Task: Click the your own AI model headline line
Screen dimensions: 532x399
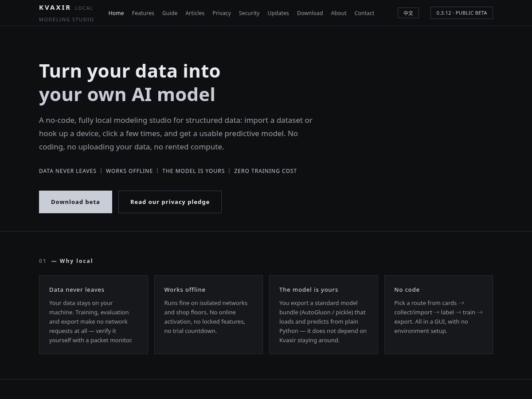Action: [127, 94]
